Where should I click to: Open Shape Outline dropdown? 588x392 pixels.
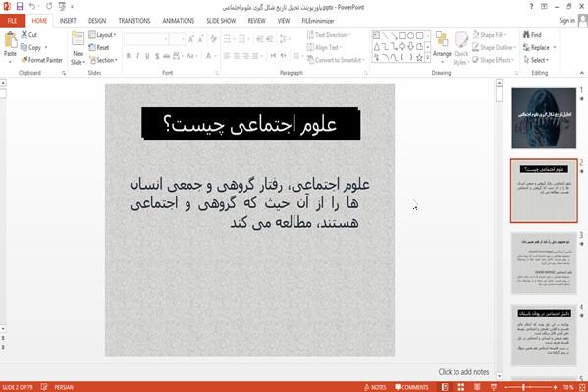click(494, 48)
